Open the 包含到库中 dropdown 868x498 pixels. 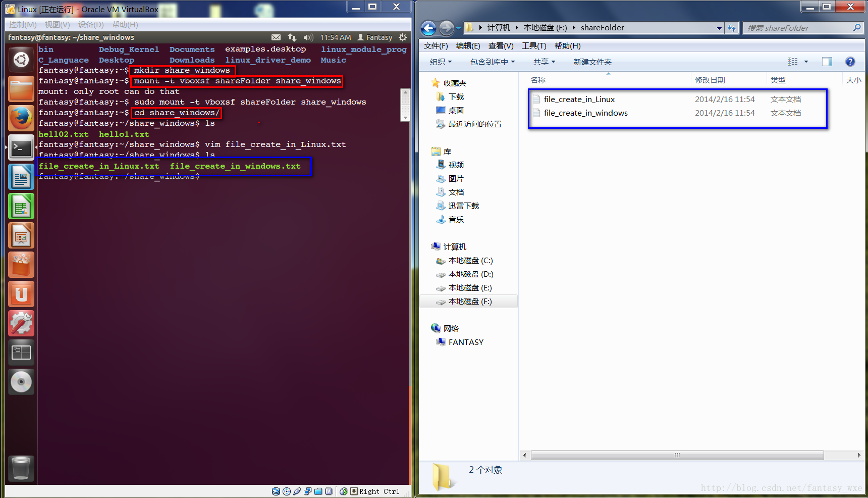click(493, 62)
